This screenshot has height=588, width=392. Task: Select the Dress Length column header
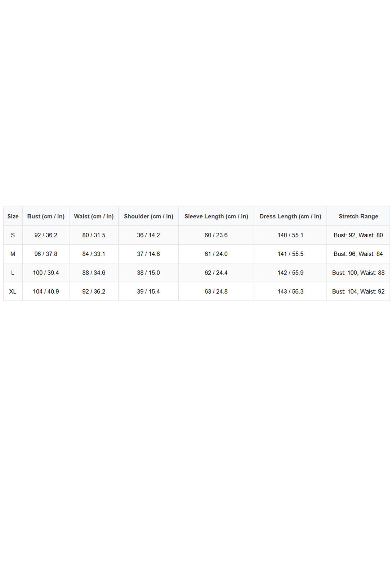(x=290, y=216)
